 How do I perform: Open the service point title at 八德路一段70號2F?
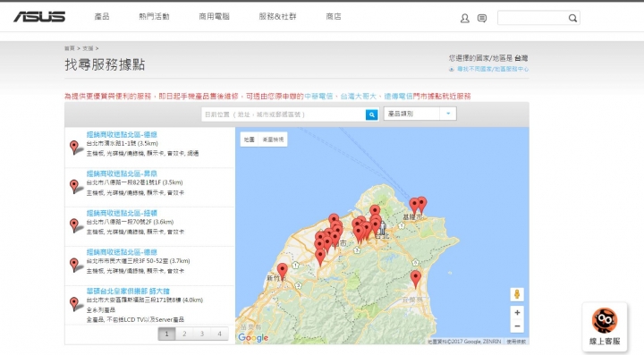[122, 213]
